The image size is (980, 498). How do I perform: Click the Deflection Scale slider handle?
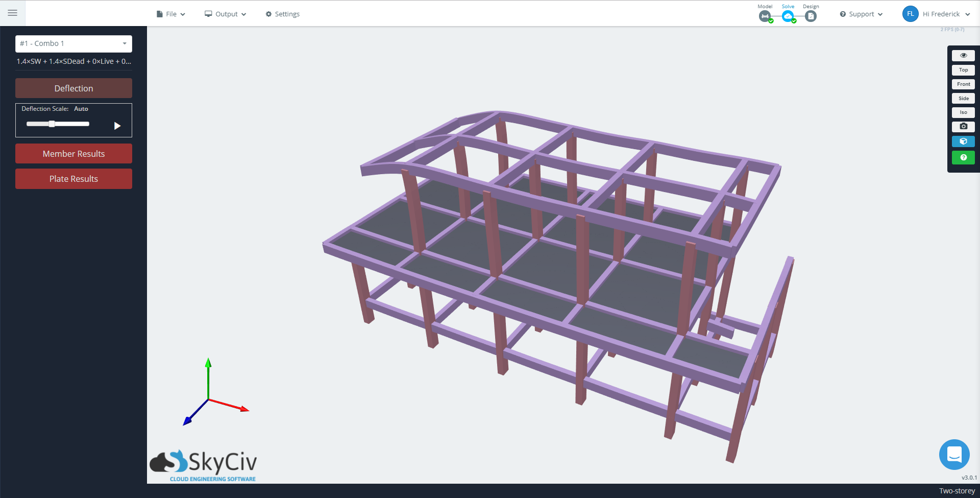point(52,124)
